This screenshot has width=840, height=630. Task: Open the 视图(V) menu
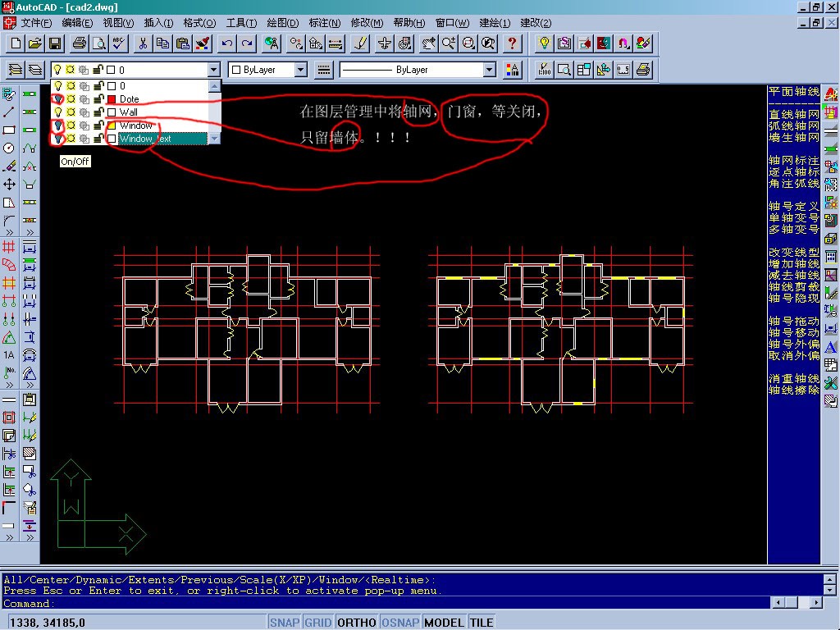click(x=118, y=22)
